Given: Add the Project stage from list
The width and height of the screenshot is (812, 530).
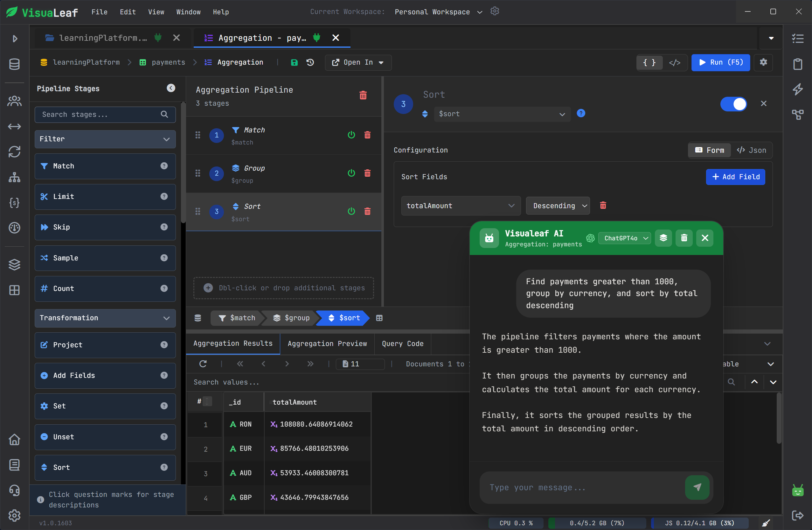Looking at the screenshot, I should tap(105, 345).
